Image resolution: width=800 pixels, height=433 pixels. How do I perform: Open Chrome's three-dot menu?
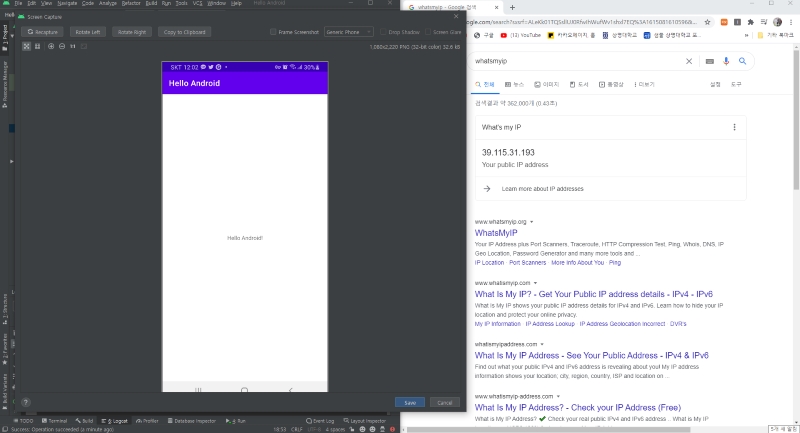791,22
